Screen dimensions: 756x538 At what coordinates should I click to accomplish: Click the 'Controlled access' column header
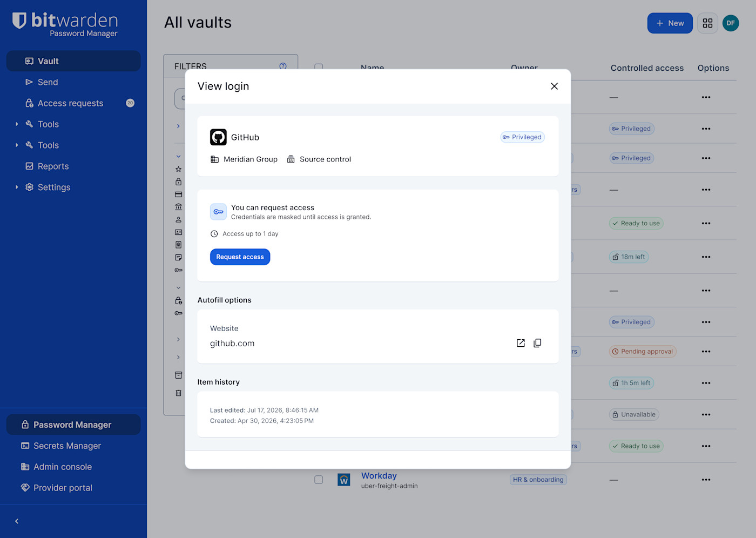(647, 68)
